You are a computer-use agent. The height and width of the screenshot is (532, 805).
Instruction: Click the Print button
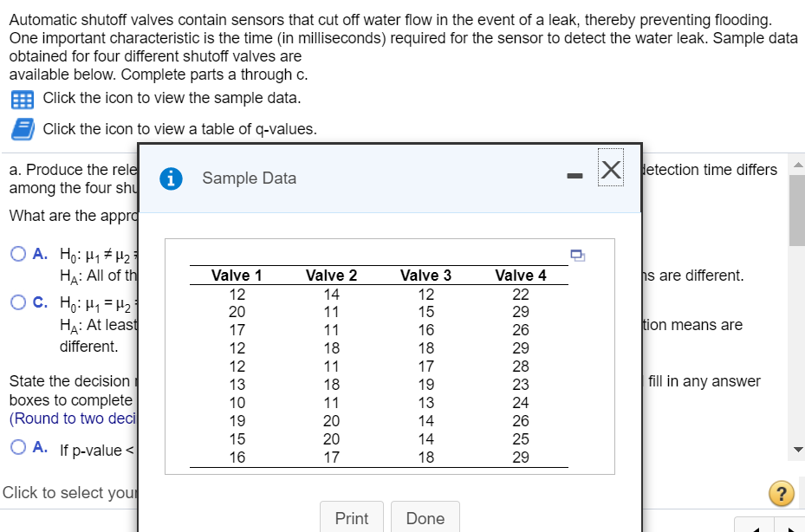coord(352,518)
